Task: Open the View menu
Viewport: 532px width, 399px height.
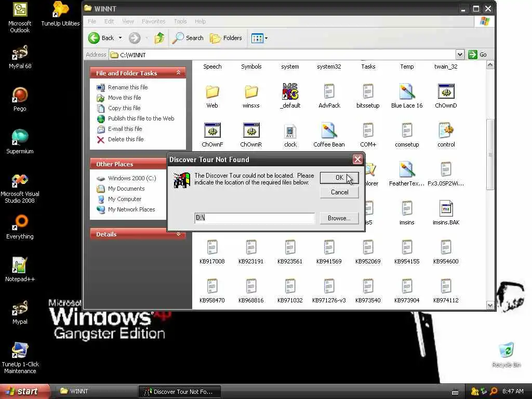Action: click(128, 21)
